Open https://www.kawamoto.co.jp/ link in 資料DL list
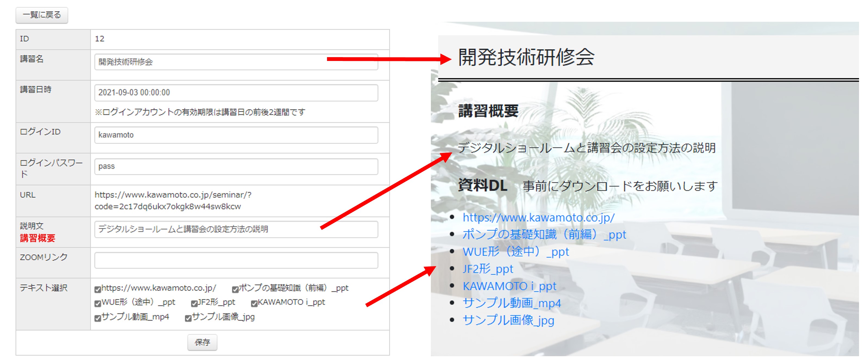 pyautogui.click(x=539, y=217)
